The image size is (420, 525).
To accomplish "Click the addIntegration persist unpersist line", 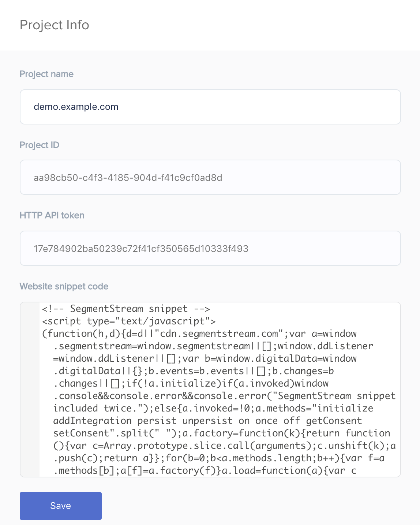I will click(x=207, y=421).
